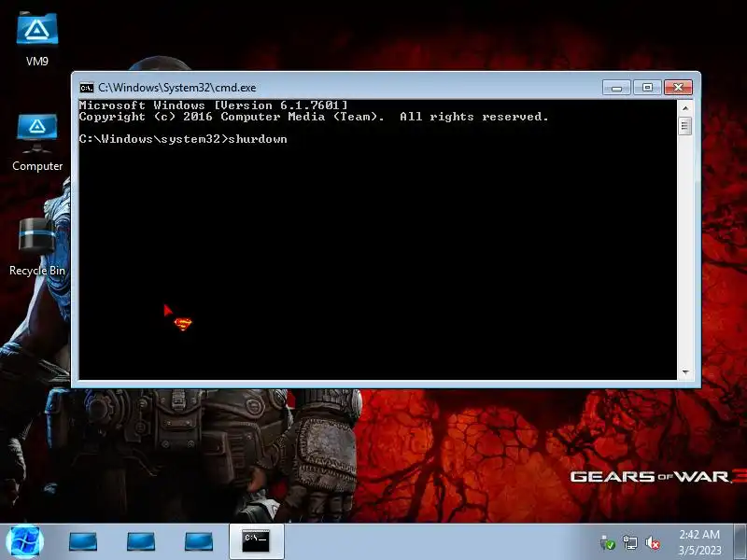Maximize the cmd.exe window
The height and width of the screenshot is (560, 747).
647,88
